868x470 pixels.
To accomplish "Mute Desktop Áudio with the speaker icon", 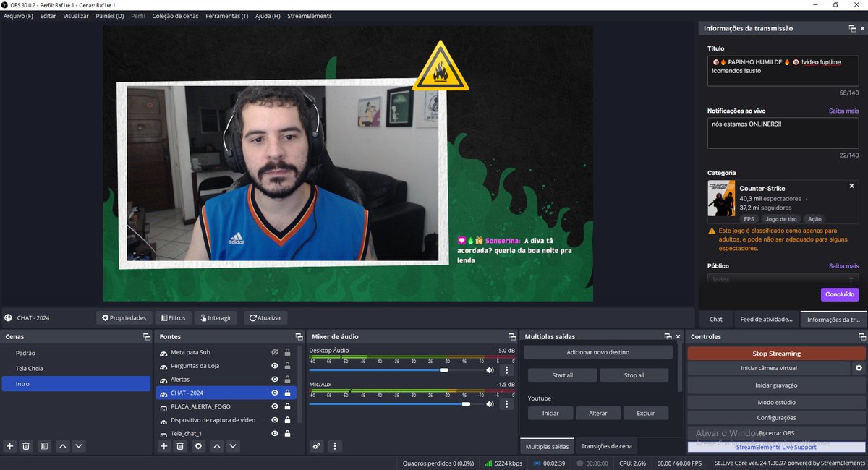I will coord(489,369).
